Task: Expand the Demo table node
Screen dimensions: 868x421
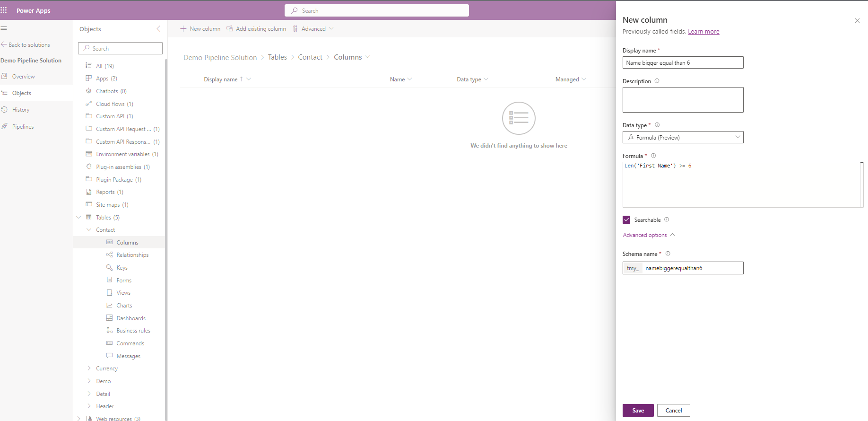Action: click(89, 381)
